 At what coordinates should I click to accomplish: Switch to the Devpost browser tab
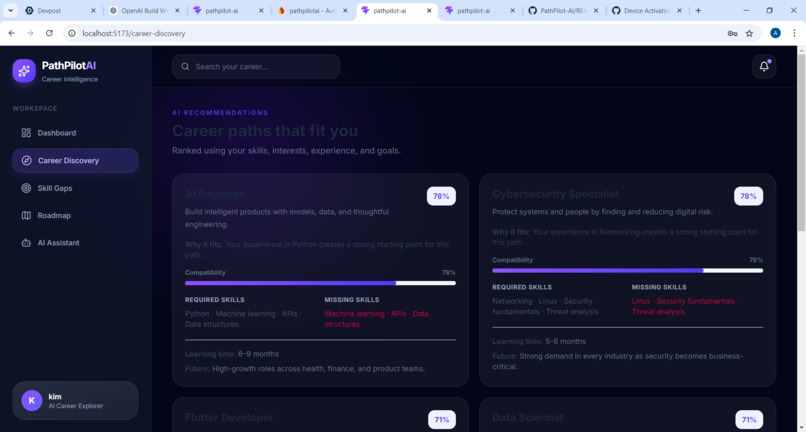click(59, 10)
